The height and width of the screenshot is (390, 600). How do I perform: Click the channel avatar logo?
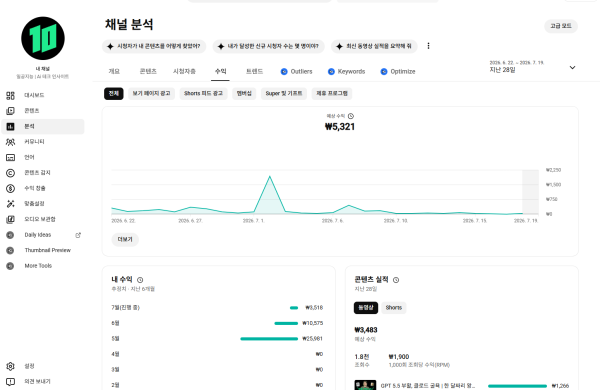[x=43, y=38]
